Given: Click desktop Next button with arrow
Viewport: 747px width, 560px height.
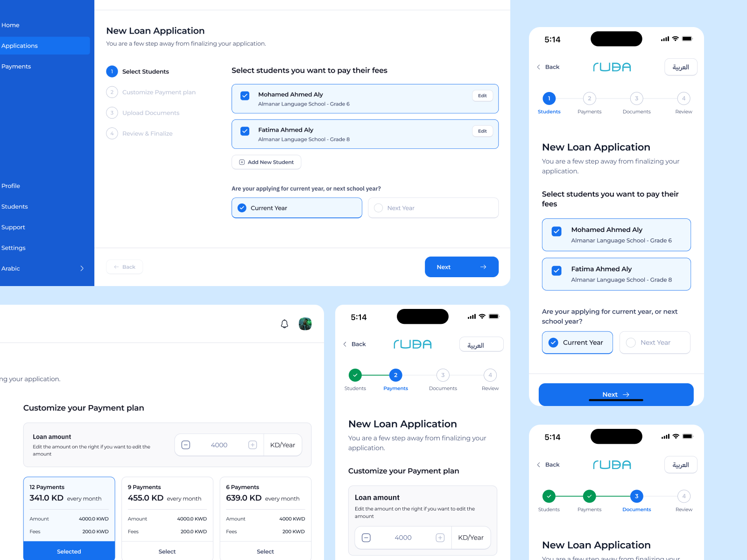Looking at the screenshot, I should (x=462, y=267).
